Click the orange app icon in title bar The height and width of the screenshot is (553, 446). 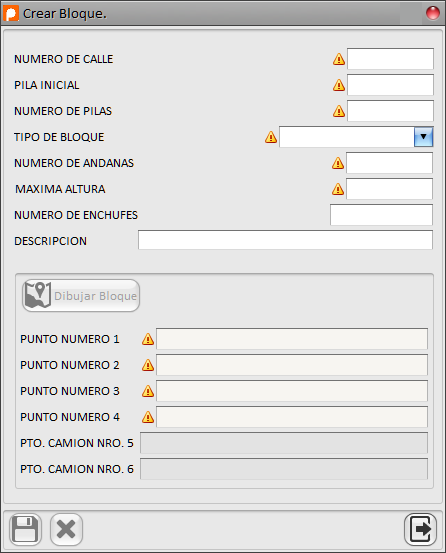tap(11, 13)
